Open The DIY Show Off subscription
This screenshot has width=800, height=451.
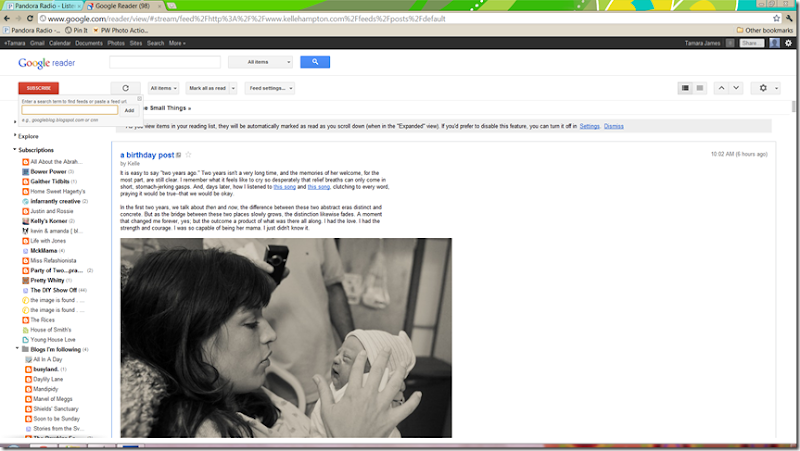click(x=54, y=290)
